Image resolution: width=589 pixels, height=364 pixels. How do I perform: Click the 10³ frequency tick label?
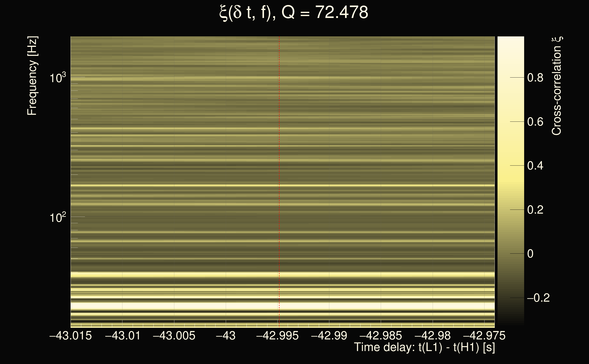point(58,78)
